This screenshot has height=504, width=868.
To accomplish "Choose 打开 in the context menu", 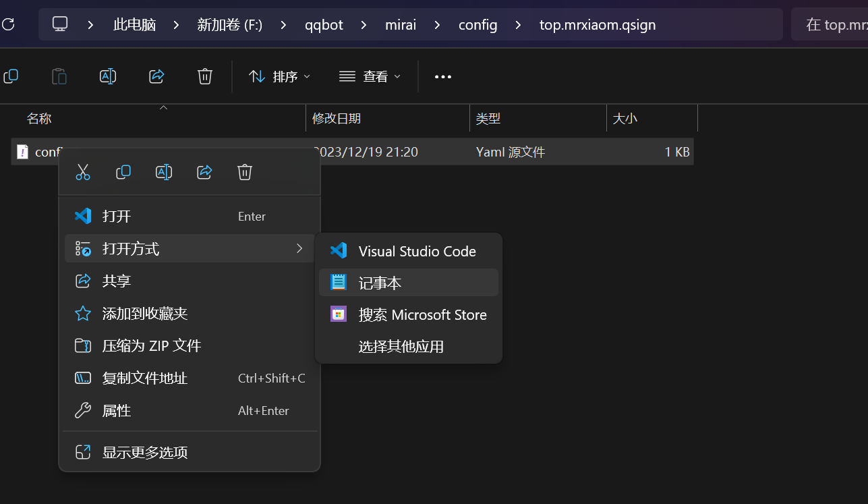I will (x=190, y=216).
